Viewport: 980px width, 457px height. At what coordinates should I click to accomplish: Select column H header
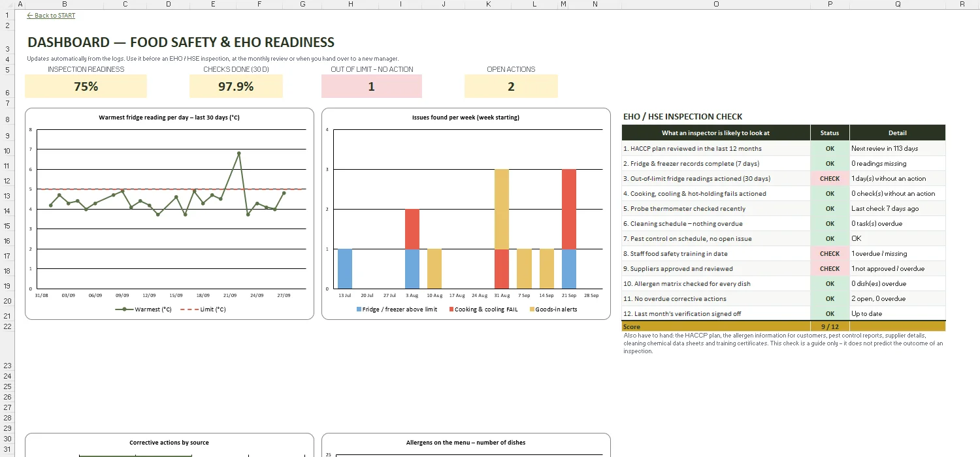pyautogui.click(x=350, y=4)
